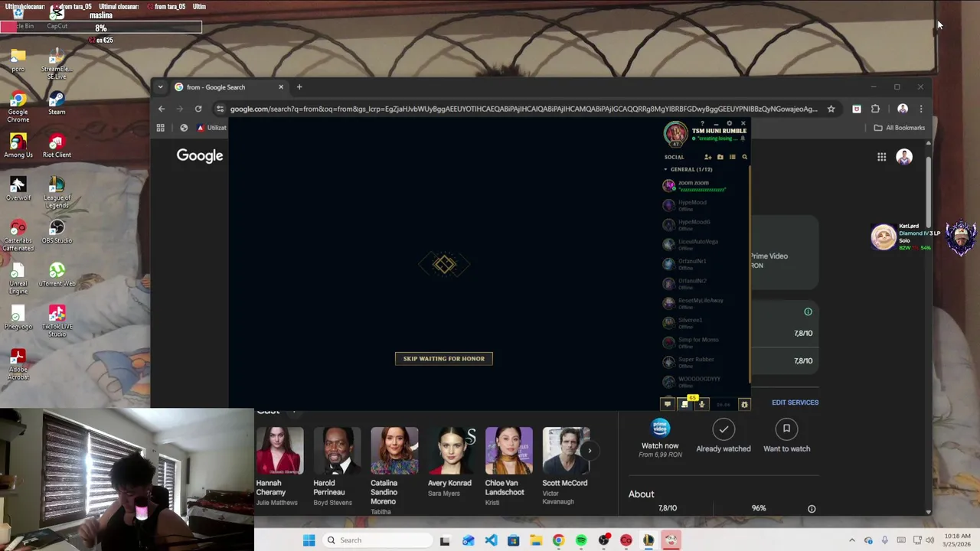
Task: Click the League client help question mark
Action: (x=703, y=123)
